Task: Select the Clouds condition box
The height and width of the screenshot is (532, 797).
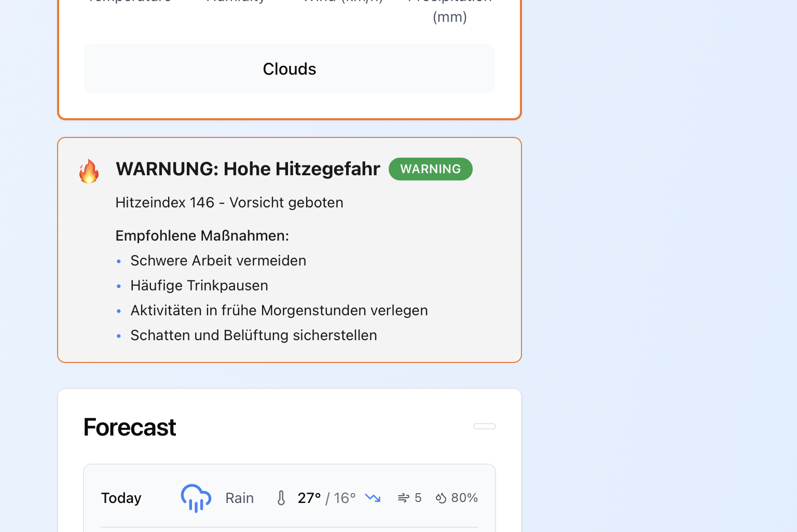Action: (x=289, y=69)
